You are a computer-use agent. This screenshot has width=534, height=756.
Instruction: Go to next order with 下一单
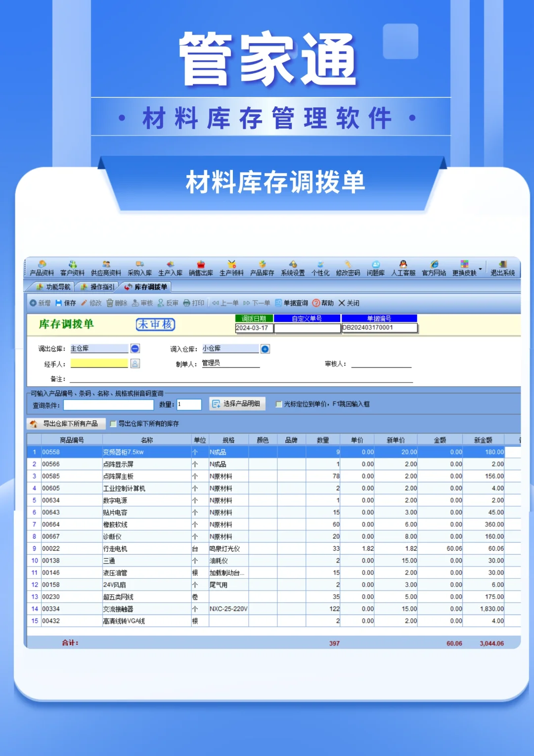click(x=257, y=303)
